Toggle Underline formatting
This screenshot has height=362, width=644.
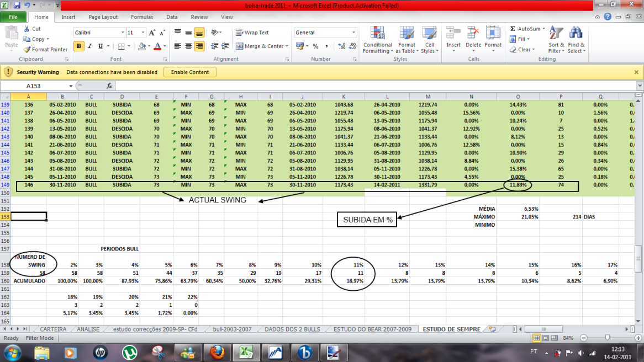click(100, 46)
